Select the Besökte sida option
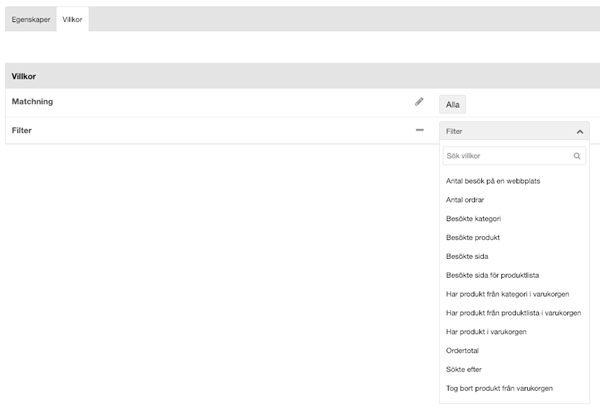Viewport: 600px width, 414px height. click(467, 256)
